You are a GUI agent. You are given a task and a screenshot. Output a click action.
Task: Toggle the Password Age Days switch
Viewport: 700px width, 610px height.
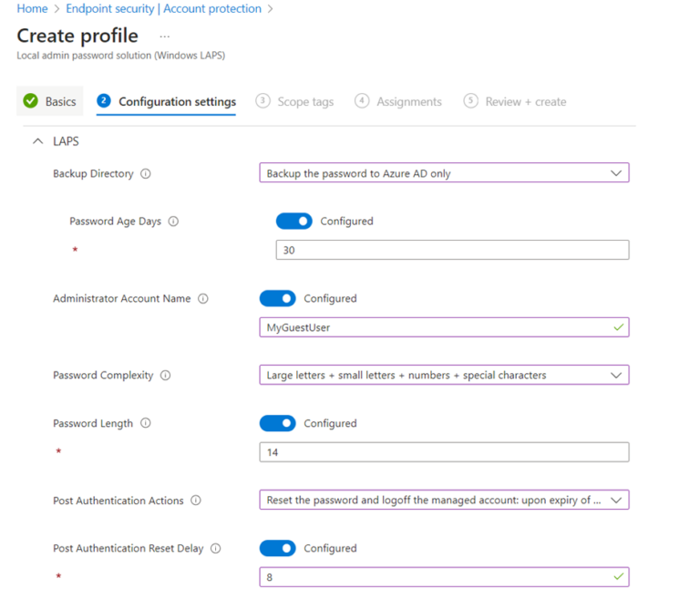(293, 221)
